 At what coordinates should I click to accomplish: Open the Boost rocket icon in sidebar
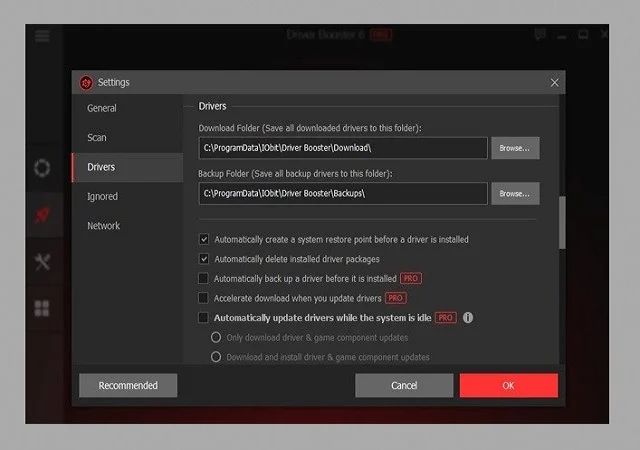point(42,214)
